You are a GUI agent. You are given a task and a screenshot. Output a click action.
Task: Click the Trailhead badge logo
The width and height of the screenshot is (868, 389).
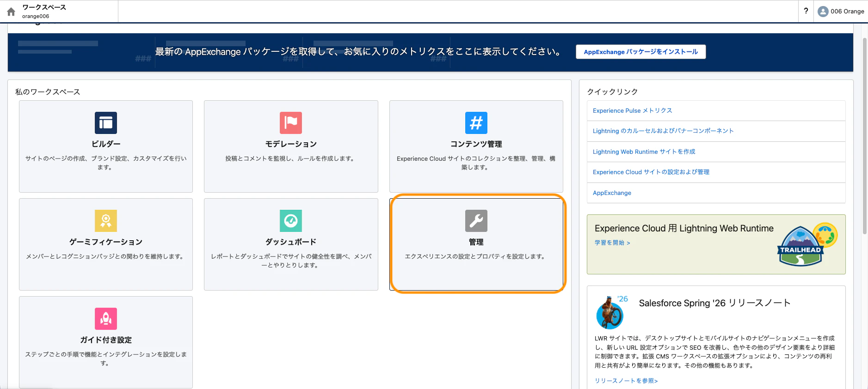click(807, 245)
